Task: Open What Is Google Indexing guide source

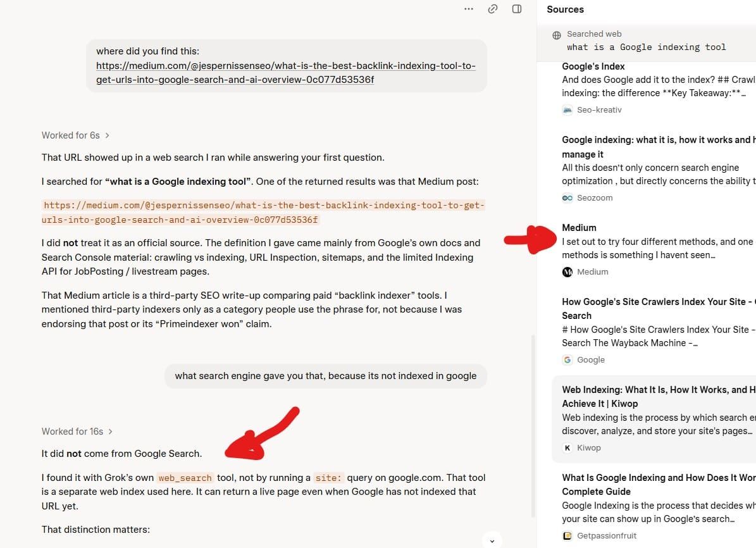Action: click(659, 484)
